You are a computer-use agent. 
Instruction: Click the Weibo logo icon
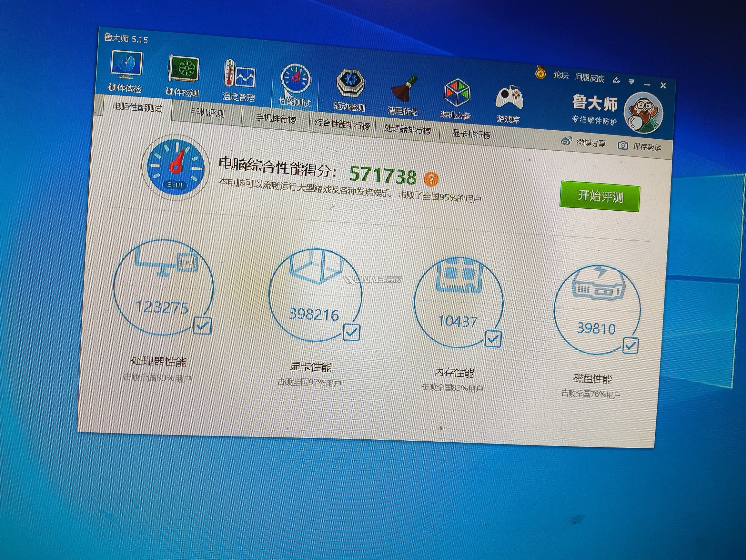(x=566, y=141)
